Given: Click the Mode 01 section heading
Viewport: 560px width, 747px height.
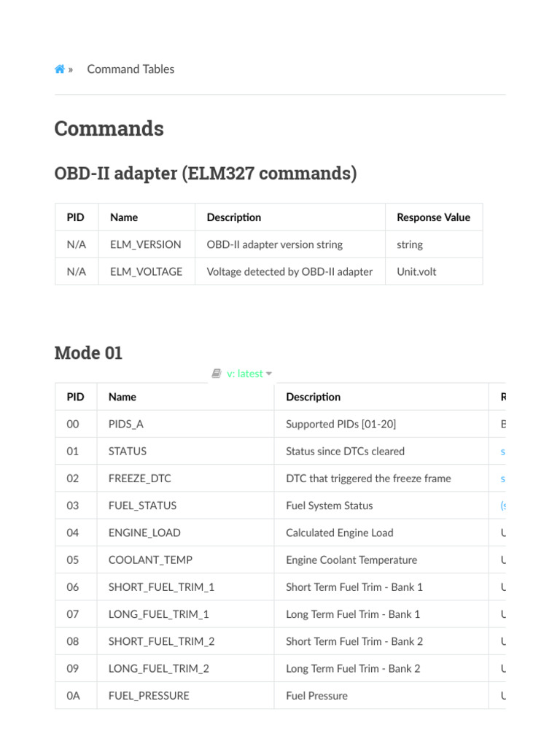Looking at the screenshot, I should pyautogui.click(x=88, y=353).
